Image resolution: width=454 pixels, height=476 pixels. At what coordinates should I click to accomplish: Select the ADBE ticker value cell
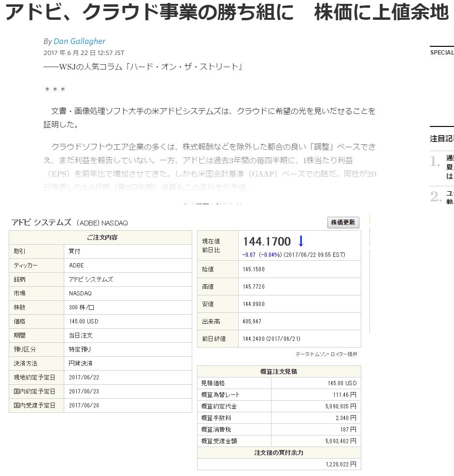click(76, 266)
